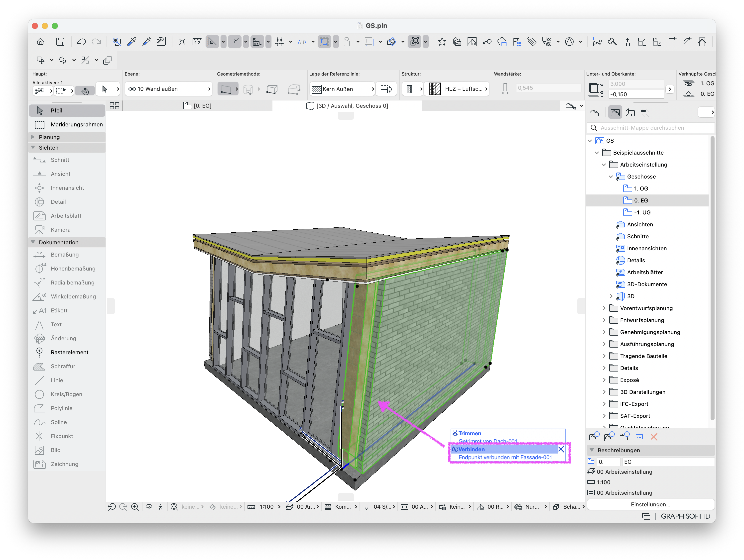This screenshot has height=560, width=744.
Task: Open the 1. OG story view
Action: point(641,188)
